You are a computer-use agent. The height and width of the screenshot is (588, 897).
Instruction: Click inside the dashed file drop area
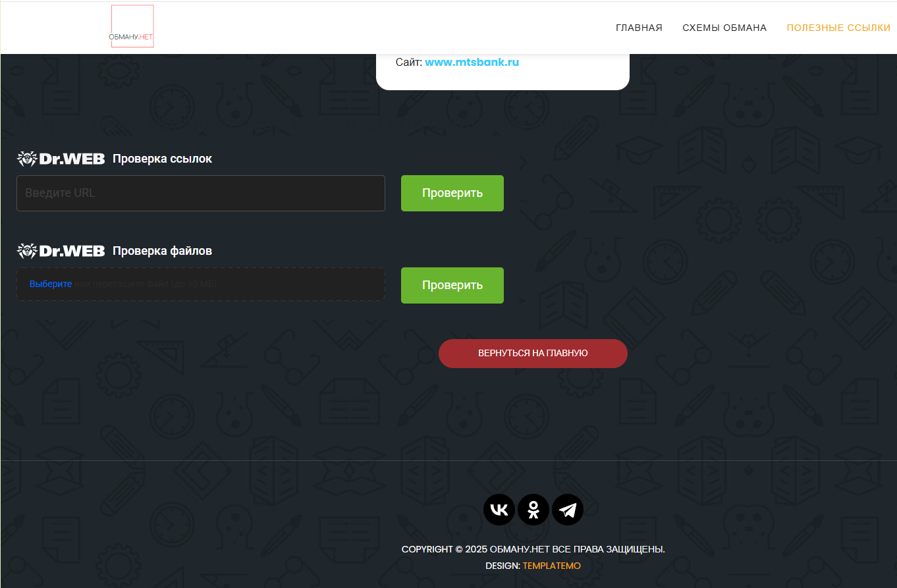coord(263,284)
